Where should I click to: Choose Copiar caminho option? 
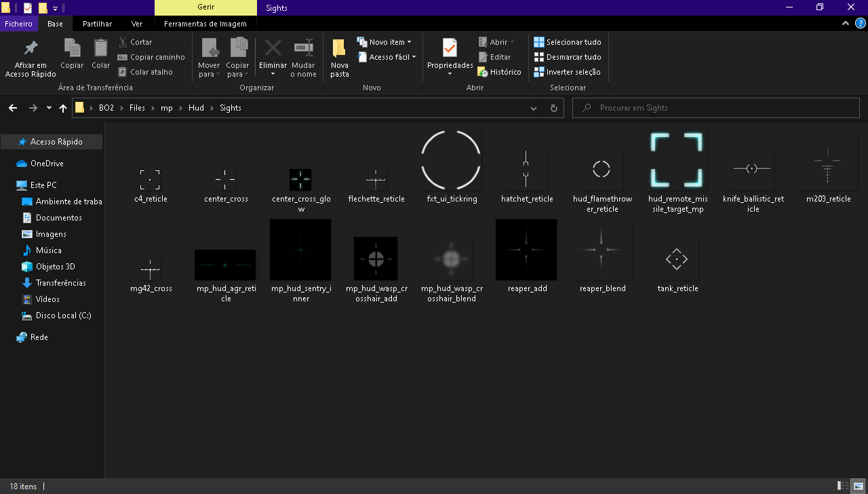(x=151, y=57)
